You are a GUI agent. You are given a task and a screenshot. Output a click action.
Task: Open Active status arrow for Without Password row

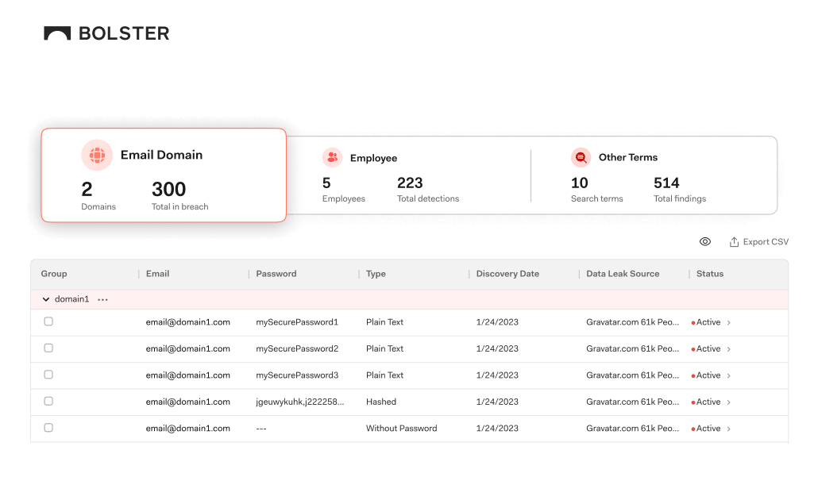729,429
